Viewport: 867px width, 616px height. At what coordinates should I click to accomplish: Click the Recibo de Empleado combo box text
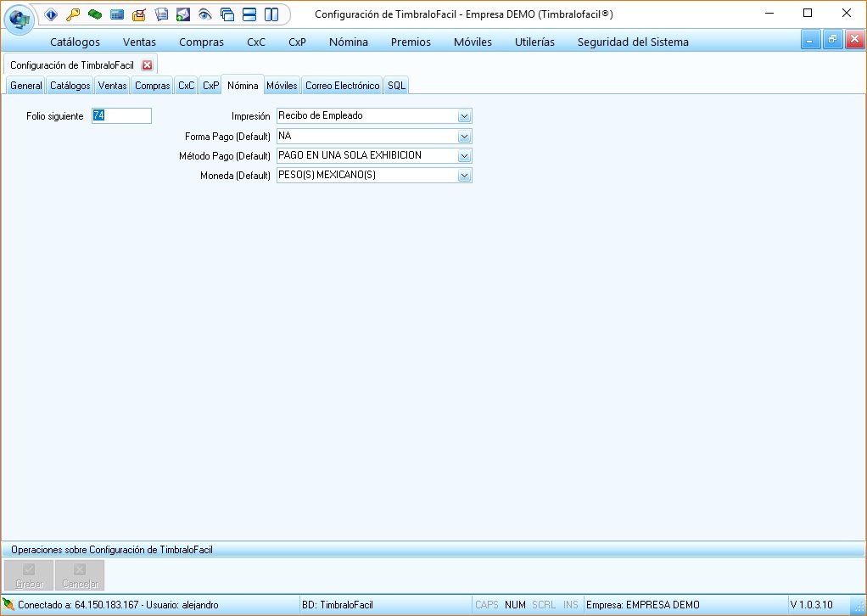pyautogui.click(x=321, y=115)
